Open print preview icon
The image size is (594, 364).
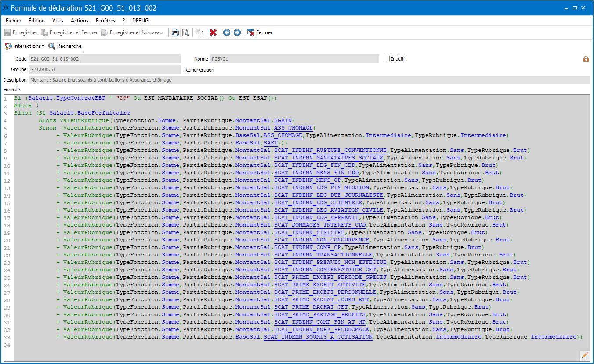point(186,32)
